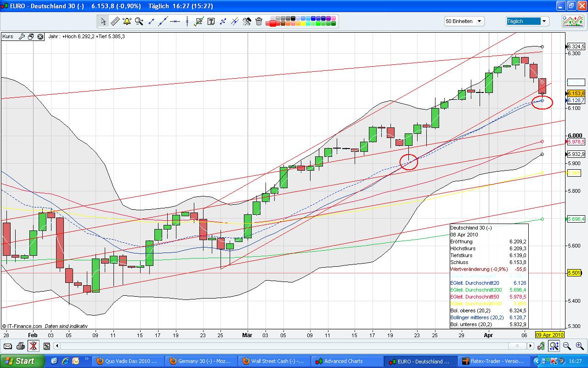The width and height of the screenshot is (588, 368).
Task: Select the parallel channel lines tool
Action: tap(235, 21)
